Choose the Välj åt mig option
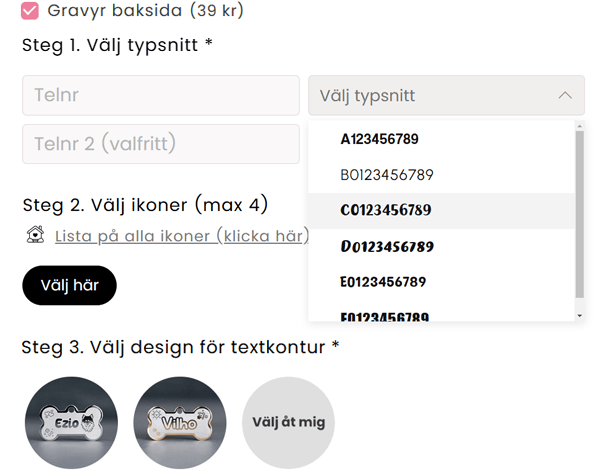The height and width of the screenshot is (476, 600). 289,422
